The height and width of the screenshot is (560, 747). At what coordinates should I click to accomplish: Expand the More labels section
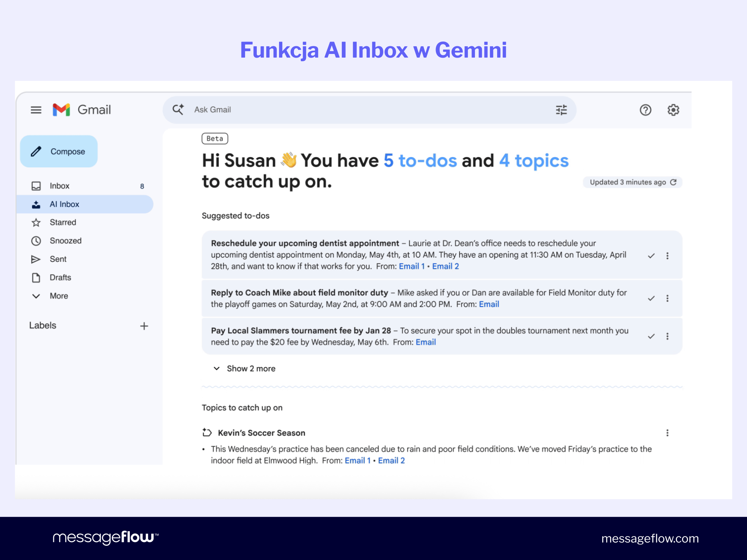click(58, 296)
